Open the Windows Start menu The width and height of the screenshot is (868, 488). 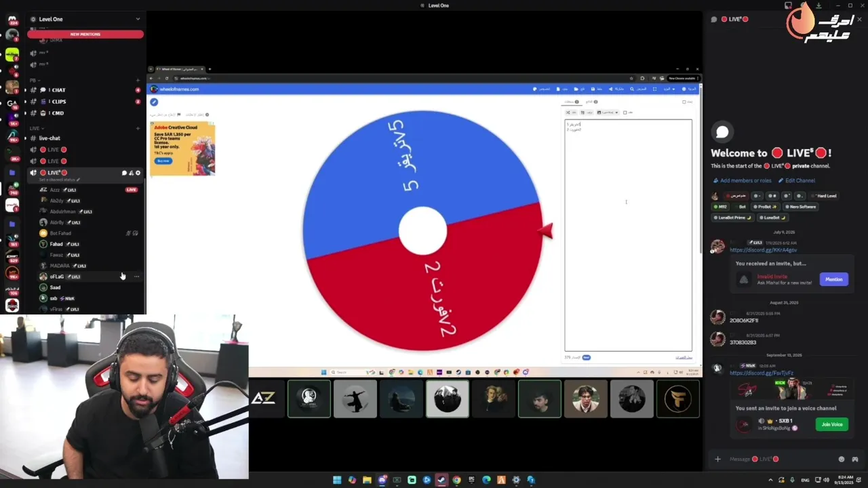point(337,480)
